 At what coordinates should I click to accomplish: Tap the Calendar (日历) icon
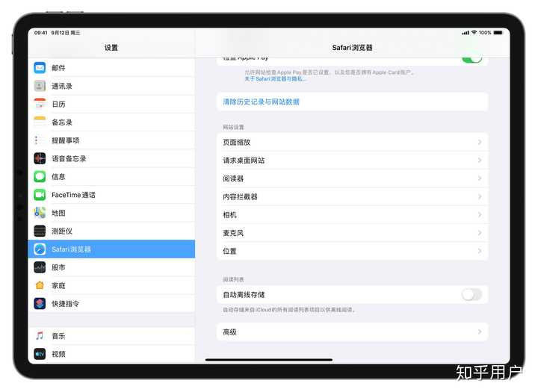pos(40,104)
